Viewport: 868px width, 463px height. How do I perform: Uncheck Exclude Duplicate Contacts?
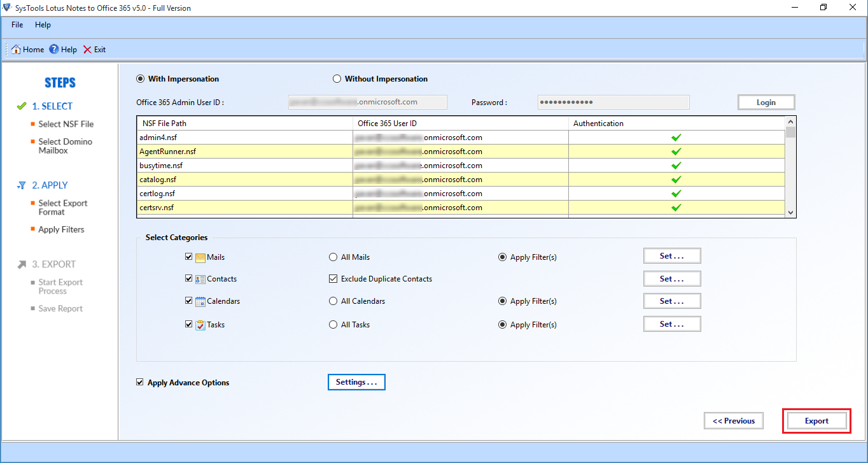[333, 278]
